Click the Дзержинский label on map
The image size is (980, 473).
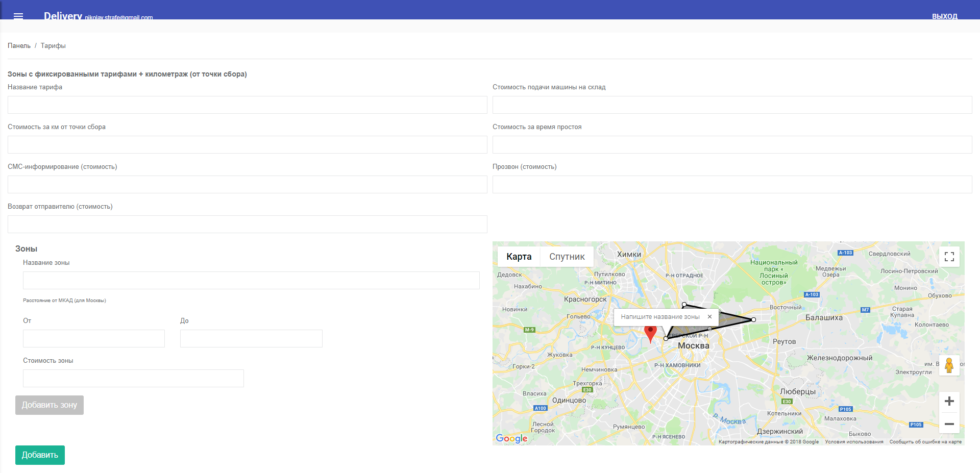[780, 431]
